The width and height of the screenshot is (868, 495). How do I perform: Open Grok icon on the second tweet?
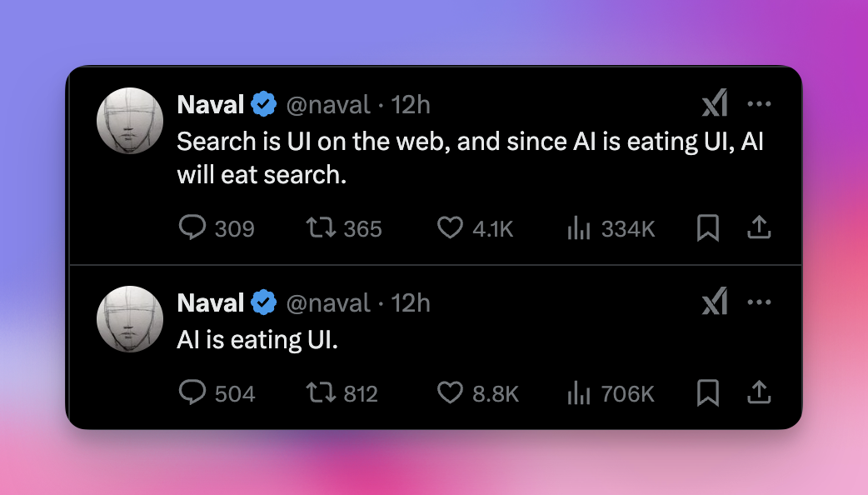(715, 301)
